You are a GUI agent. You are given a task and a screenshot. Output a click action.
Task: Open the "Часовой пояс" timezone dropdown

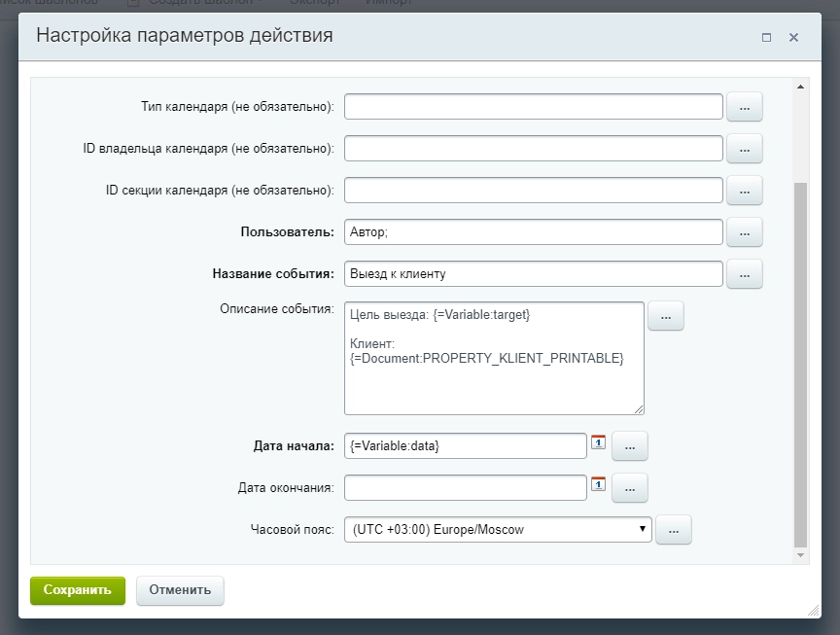(642, 529)
